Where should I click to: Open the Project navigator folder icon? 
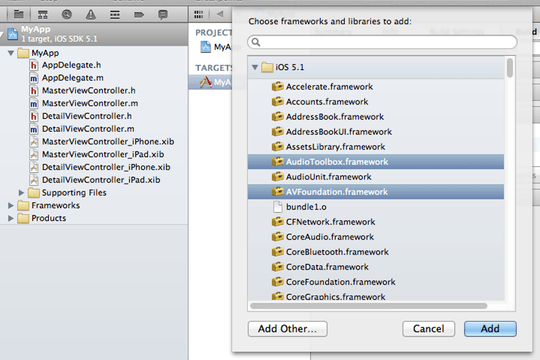click(x=19, y=14)
